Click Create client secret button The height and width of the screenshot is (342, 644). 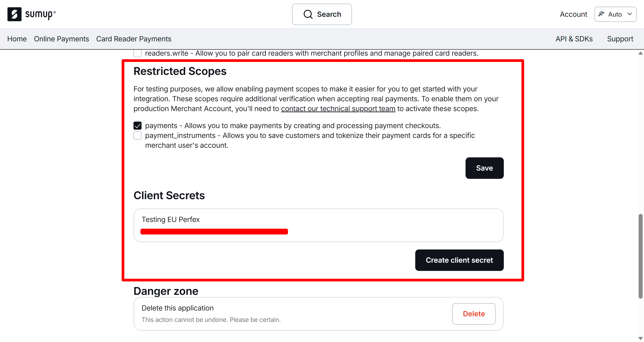(459, 260)
